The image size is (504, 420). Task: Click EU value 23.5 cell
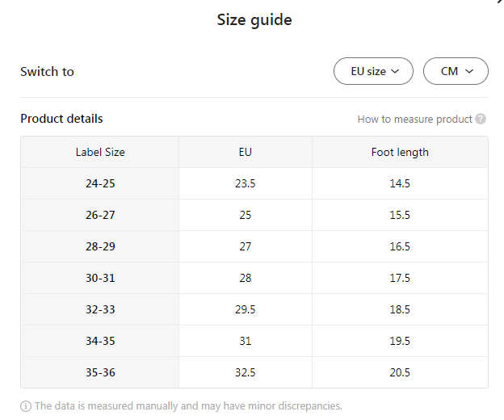click(246, 183)
